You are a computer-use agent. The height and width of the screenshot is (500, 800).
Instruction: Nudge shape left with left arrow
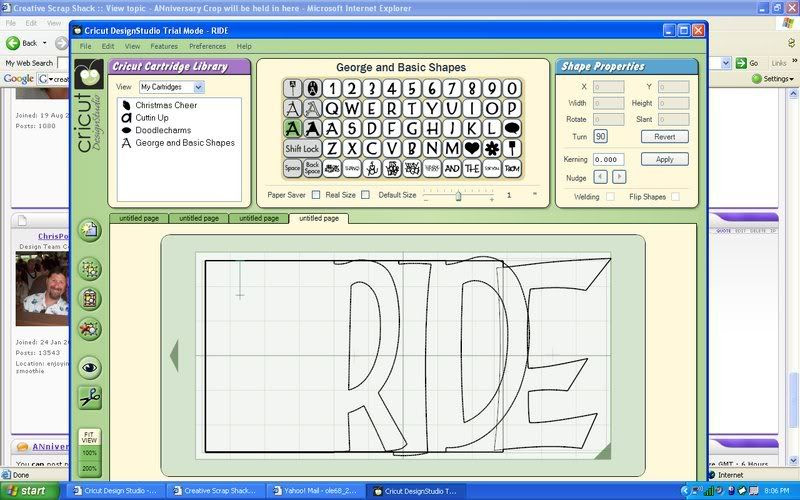pyautogui.click(x=601, y=177)
